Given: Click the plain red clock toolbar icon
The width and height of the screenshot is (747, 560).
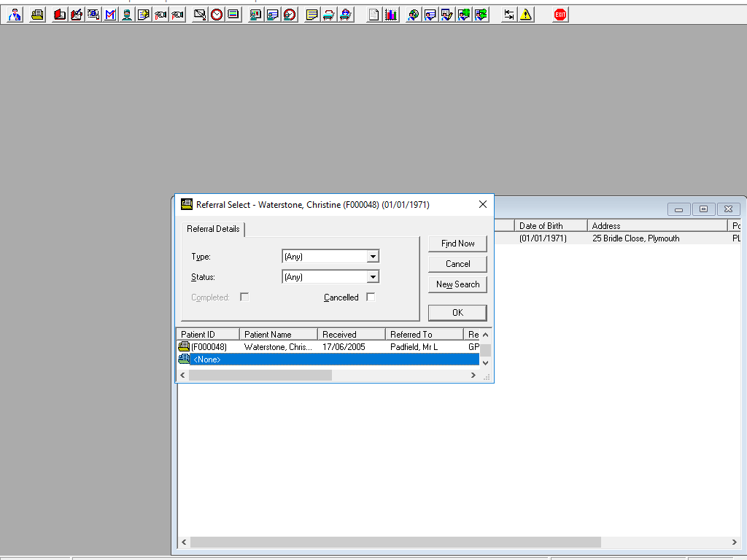Looking at the screenshot, I should pos(217,15).
